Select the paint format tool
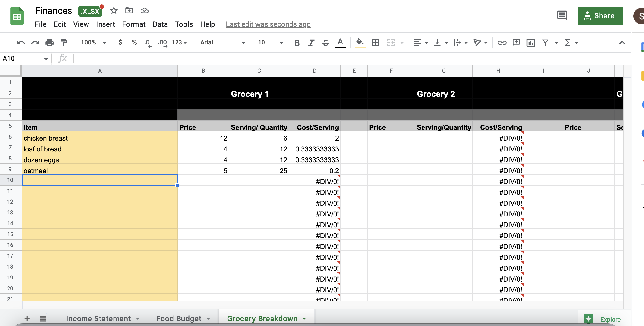Screen dimensions: 644x326 tap(64, 42)
